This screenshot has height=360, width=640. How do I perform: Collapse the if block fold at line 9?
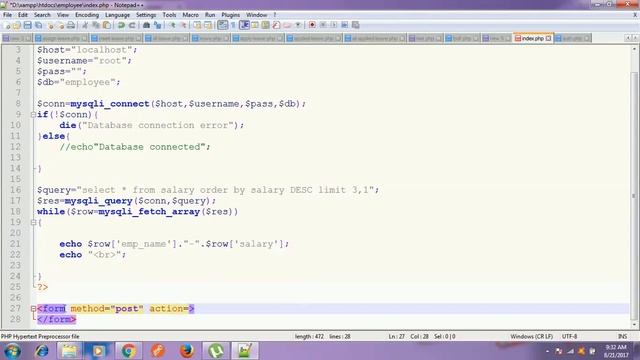click(x=33, y=115)
